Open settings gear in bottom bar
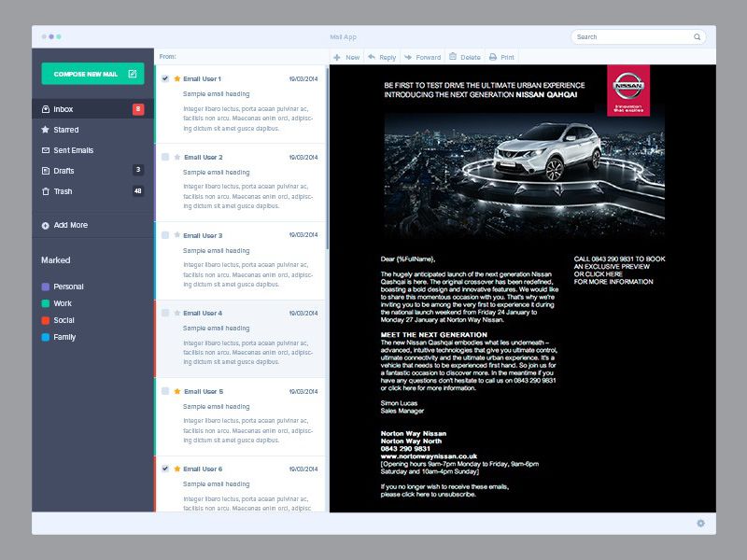The height and width of the screenshot is (560, 747). tap(701, 524)
